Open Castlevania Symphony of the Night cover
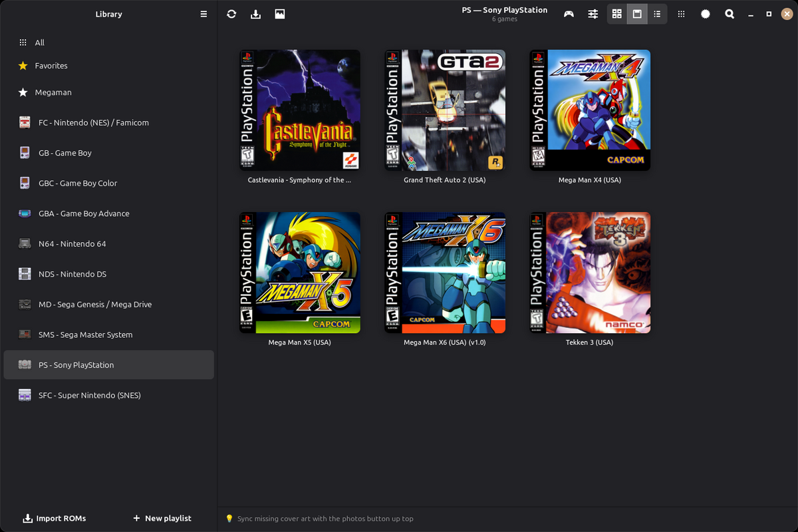The image size is (798, 532). [x=300, y=110]
